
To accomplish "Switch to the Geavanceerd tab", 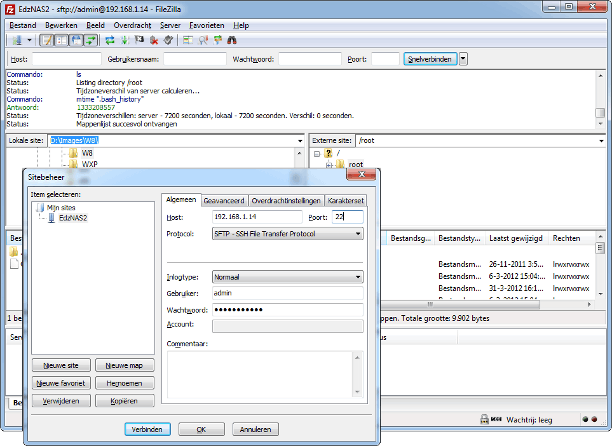I will (224, 201).
